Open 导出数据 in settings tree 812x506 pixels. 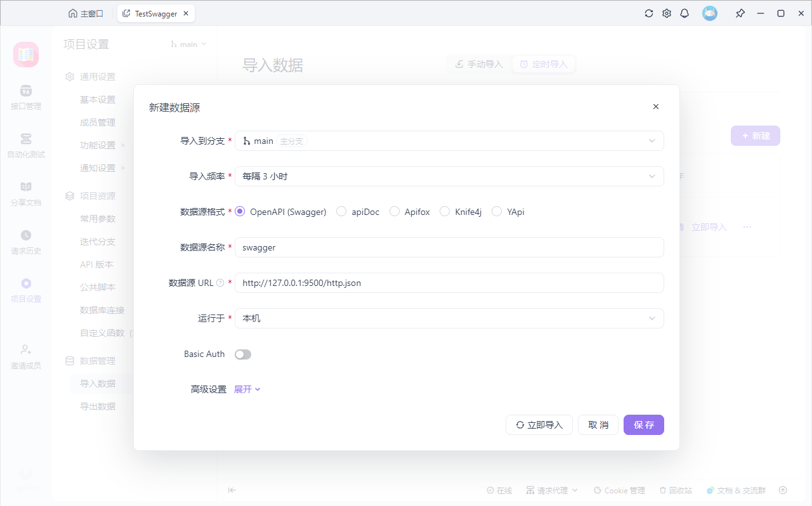(x=98, y=406)
